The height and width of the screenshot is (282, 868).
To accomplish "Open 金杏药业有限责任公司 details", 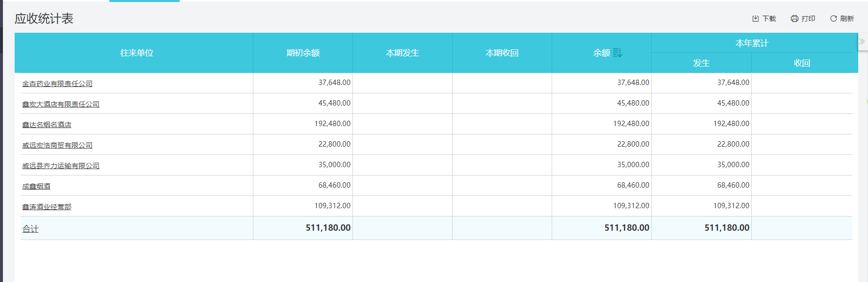I will tap(57, 84).
